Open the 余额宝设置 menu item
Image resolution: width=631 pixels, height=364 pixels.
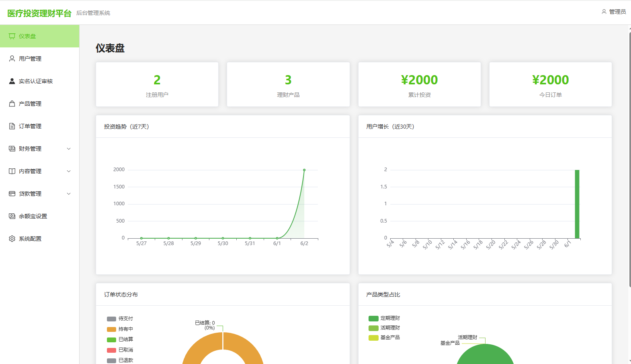click(x=40, y=216)
